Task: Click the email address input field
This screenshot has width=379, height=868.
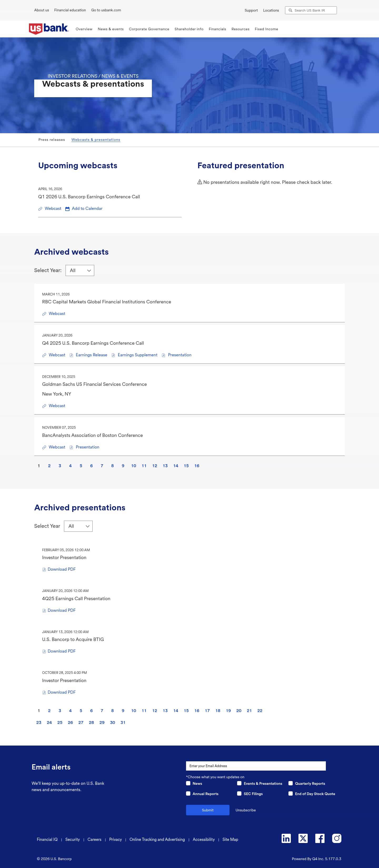Action: [x=256, y=766]
